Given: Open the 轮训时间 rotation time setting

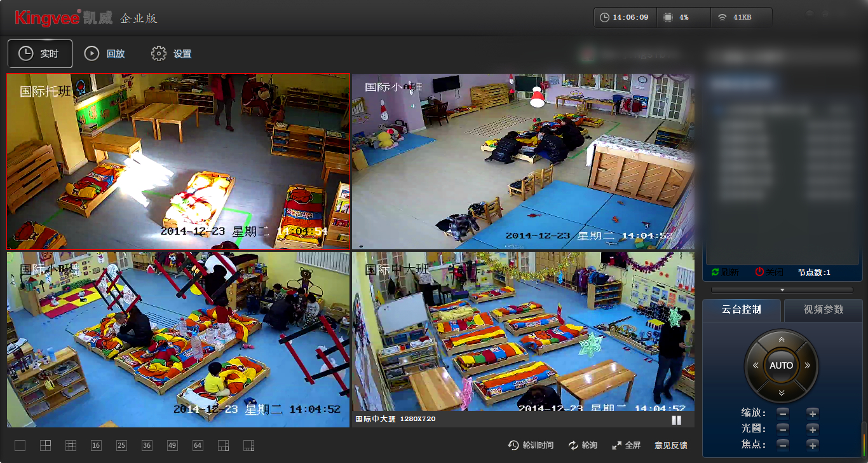Looking at the screenshot, I should tap(531, 445).
